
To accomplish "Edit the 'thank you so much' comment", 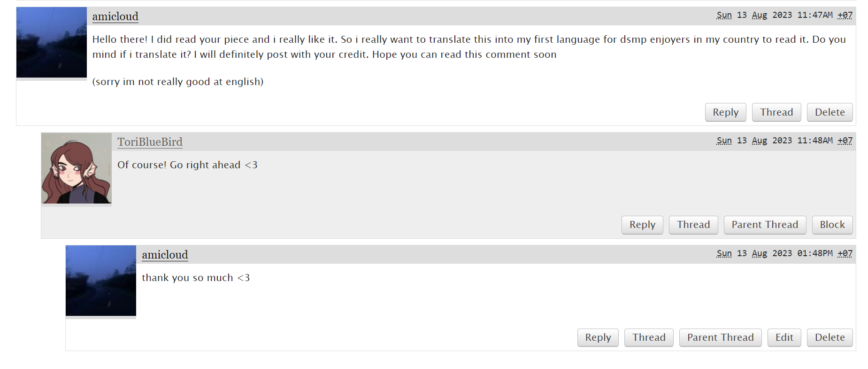I will tap(784, 338).
